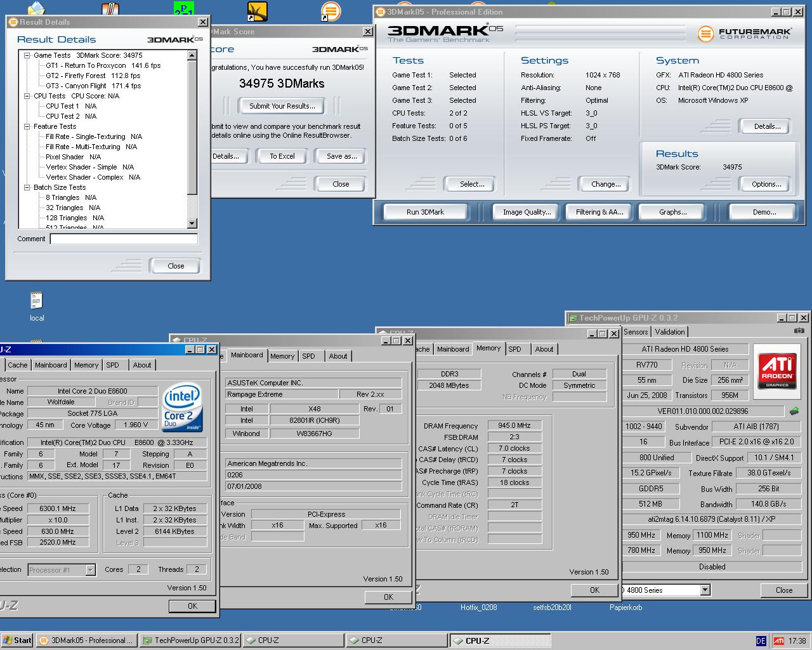Open the orange 3DMark shortcut desktop icon
The height and width of the screenshot is (650, 812).
pos(330,11)
